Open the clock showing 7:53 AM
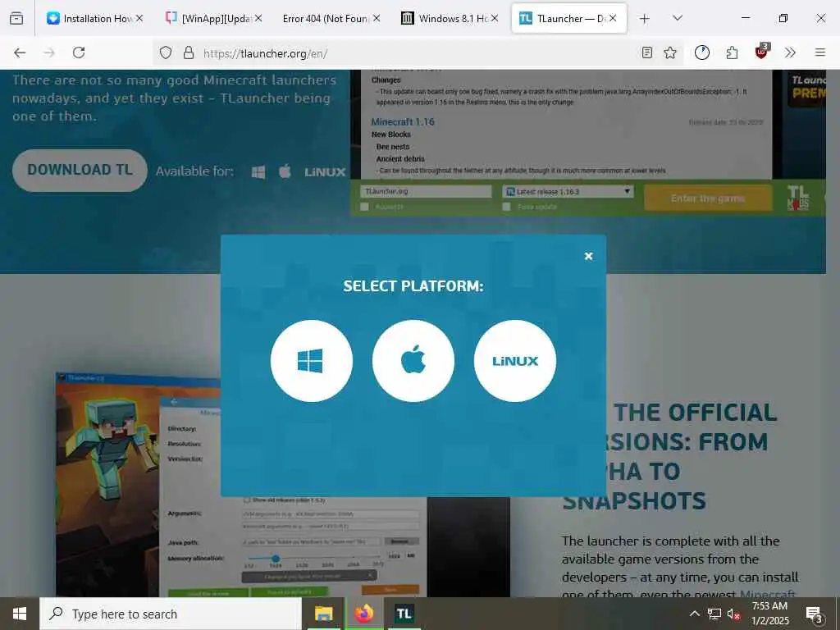 (769, 614)
